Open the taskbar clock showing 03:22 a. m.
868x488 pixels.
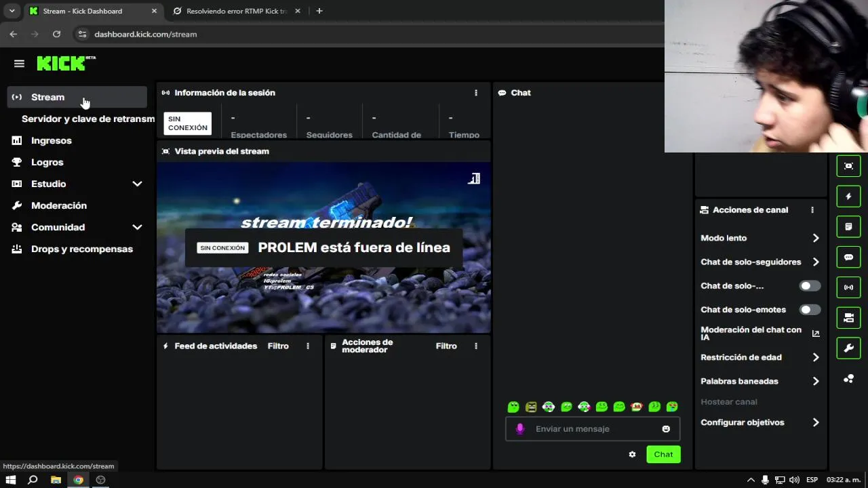(x=844, y=480)
